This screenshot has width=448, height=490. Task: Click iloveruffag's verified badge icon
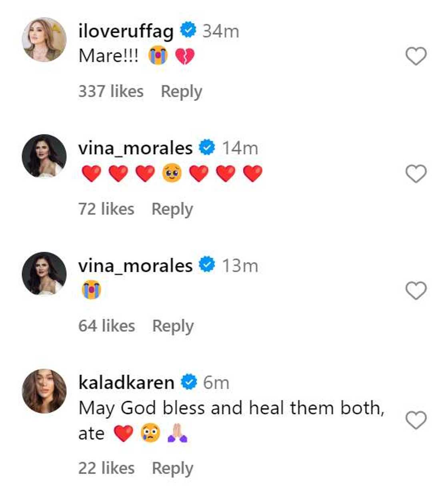point(188,30)
